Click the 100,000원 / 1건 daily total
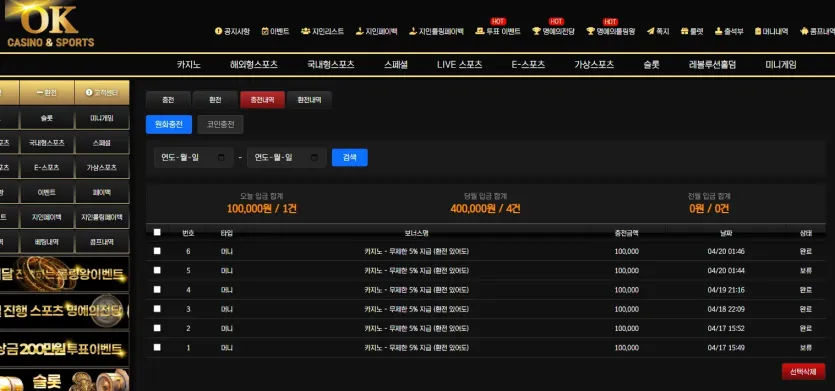This screenshot has width=835, height=391. (x=261, y=209)
